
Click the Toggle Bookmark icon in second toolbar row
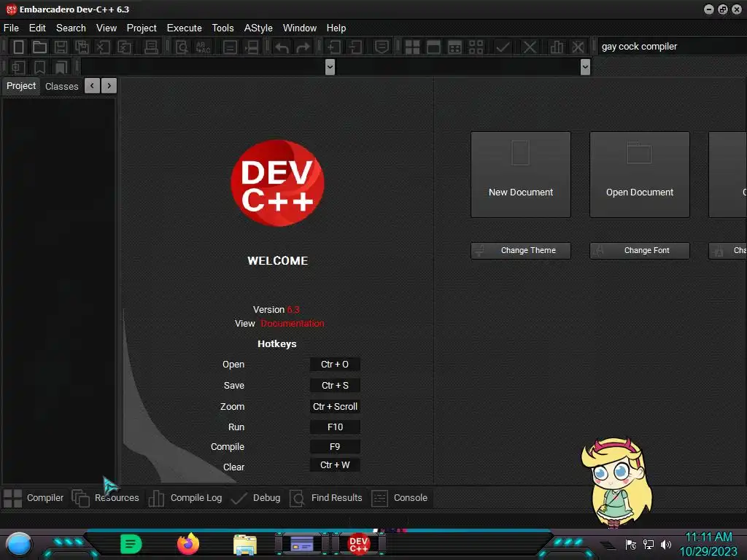pos(39,67)
